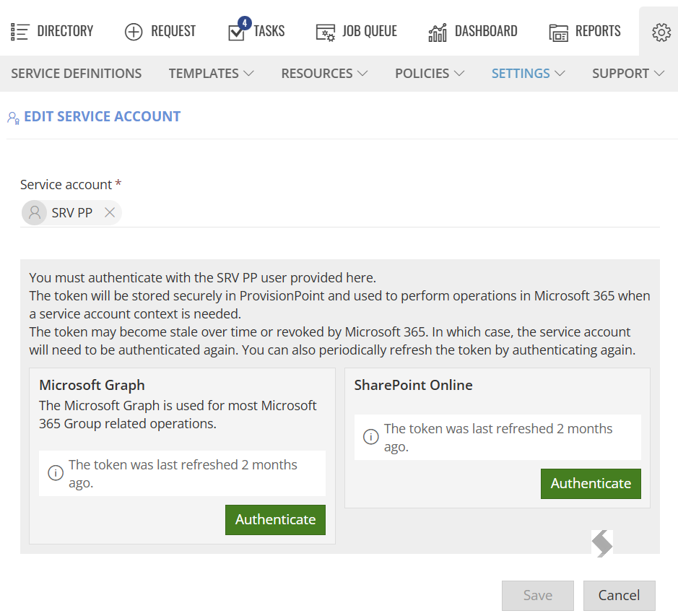Click the Tasks notification badge showing 4
This screenshot has height=616, width=678.
(x=244, y=22)
